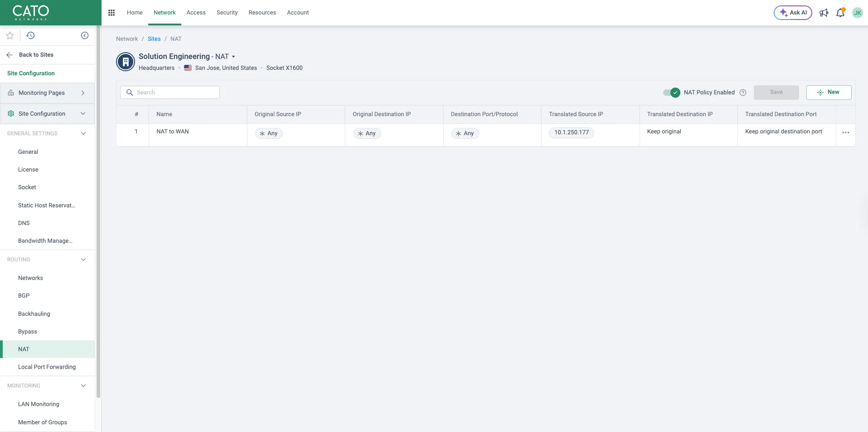Image resolution: width=868 pixels, height=432 pixels.
Task: Open the JK user avatar menu
Action: pyautogui.click(x=857, y=13)
